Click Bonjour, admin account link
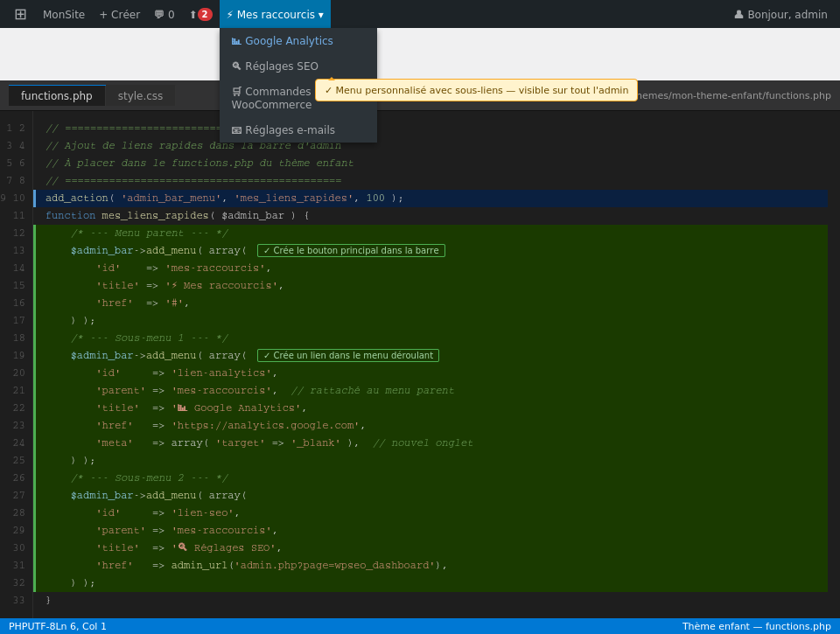The width and height of the screenshot is (840, 634). [781, 15]
